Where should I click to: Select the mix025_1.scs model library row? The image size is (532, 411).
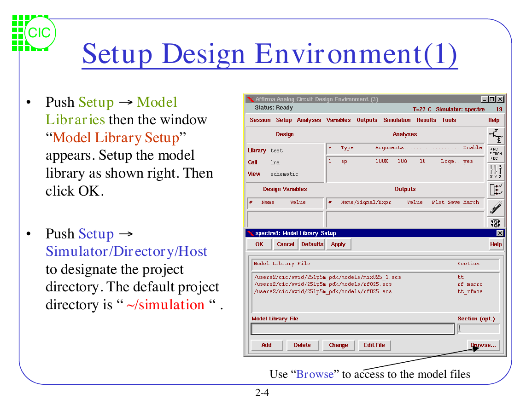click(x=375, y=277)
